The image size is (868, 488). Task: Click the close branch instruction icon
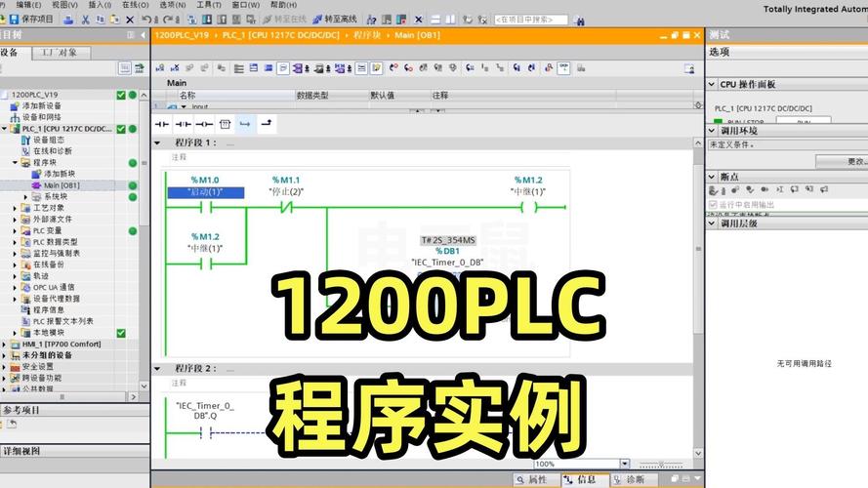coord(267,124)
